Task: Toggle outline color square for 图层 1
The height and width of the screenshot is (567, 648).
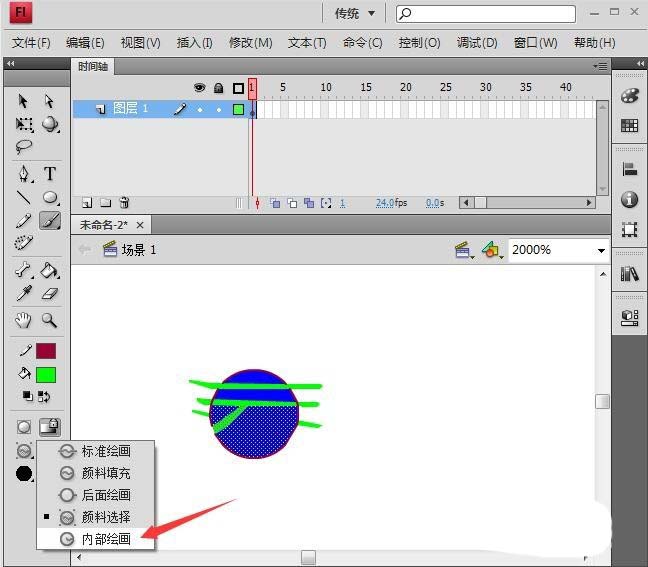Action: tap(238, 109)
